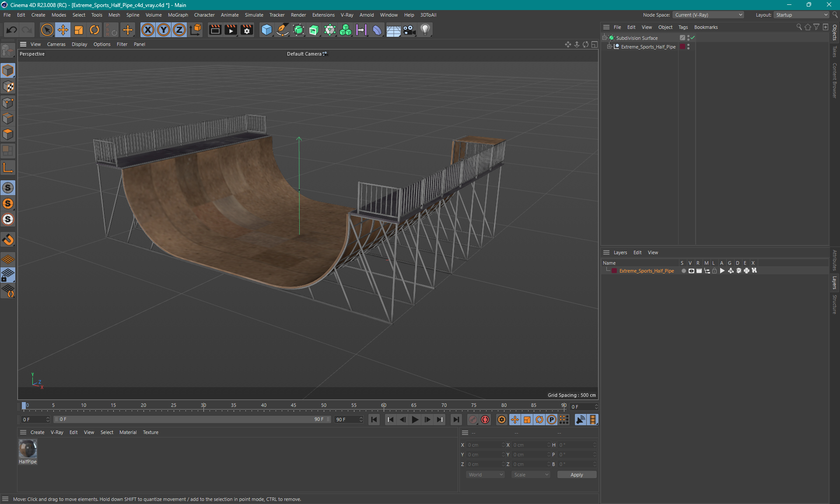Activate the Scale tool

pos(79,30)
